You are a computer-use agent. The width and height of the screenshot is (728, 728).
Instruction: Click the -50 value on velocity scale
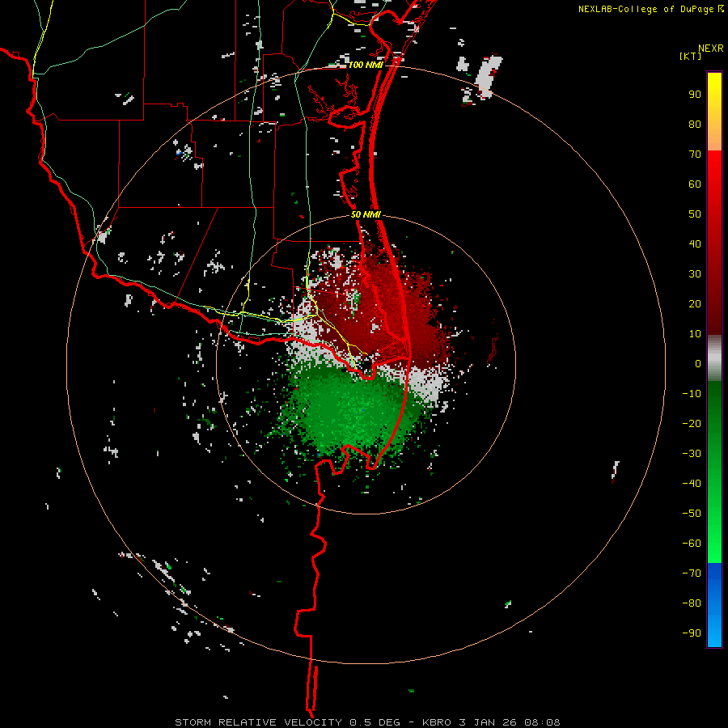pyautogui.click(x=692, y=514)
